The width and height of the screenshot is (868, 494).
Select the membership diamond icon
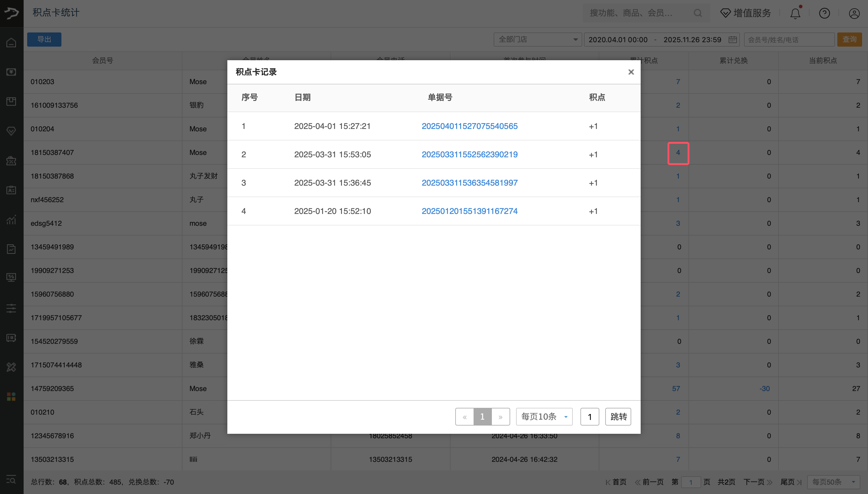coord(11,131)
